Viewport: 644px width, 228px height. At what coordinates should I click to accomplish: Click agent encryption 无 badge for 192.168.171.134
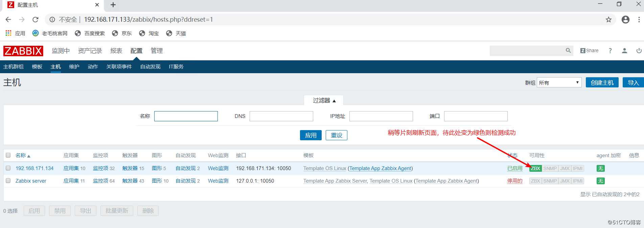(600, 168)
